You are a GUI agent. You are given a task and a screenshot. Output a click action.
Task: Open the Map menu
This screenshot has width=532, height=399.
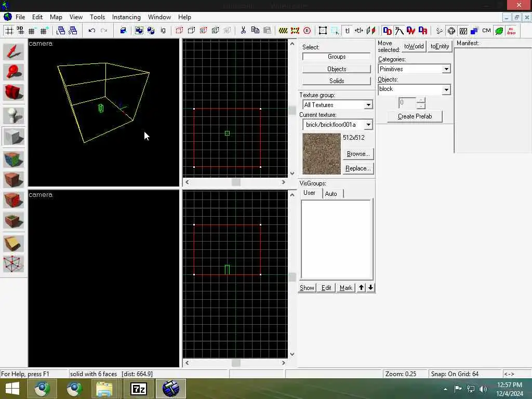56,17
